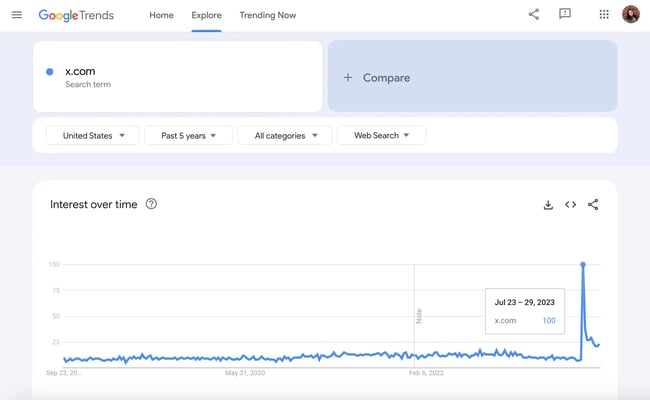Share the Interest over time chart
This screenshot has width=650, height=400.
pos(593,205)
